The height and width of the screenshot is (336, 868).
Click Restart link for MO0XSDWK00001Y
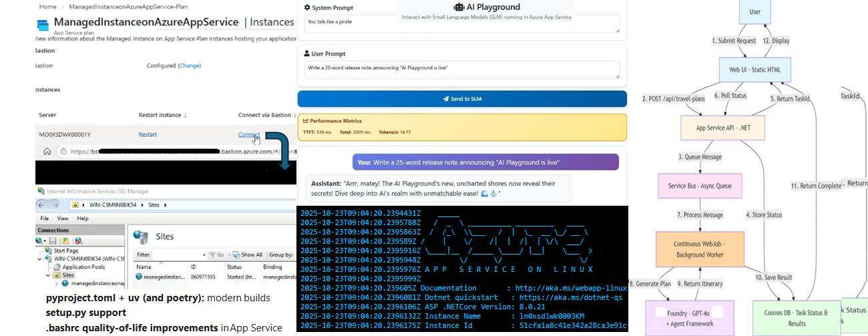point(148,134)
